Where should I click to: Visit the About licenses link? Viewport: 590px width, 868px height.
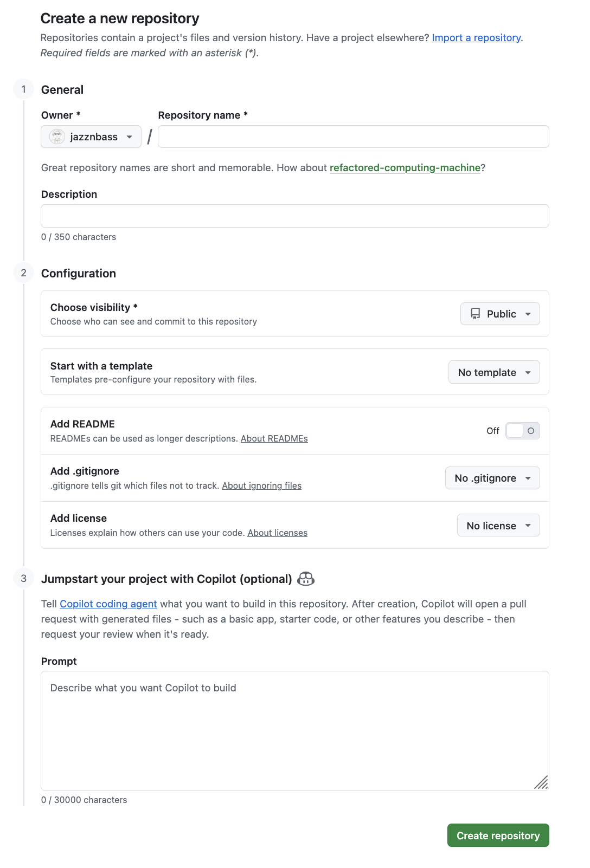tap(277, 533)
